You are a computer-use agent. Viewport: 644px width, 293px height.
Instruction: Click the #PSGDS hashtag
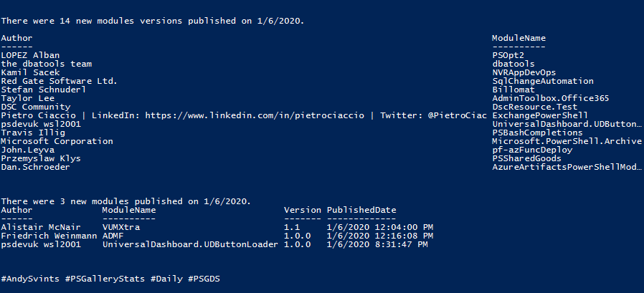click(204, 279)
